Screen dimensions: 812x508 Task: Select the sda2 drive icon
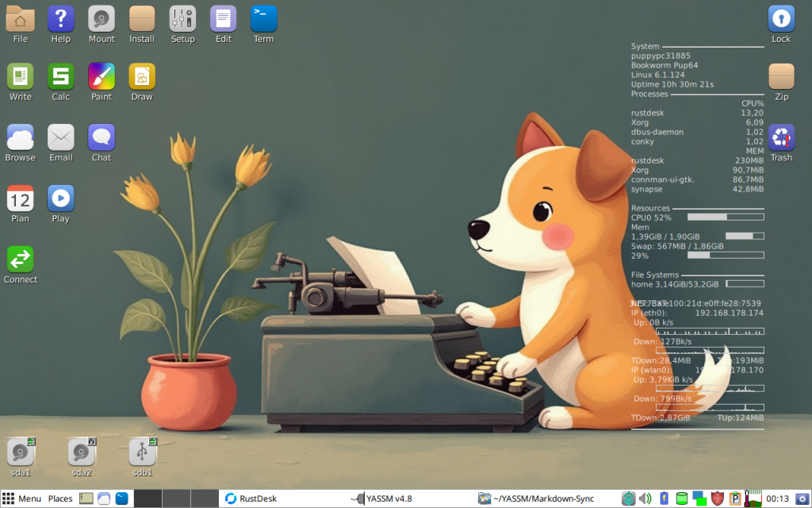point(82,452)
